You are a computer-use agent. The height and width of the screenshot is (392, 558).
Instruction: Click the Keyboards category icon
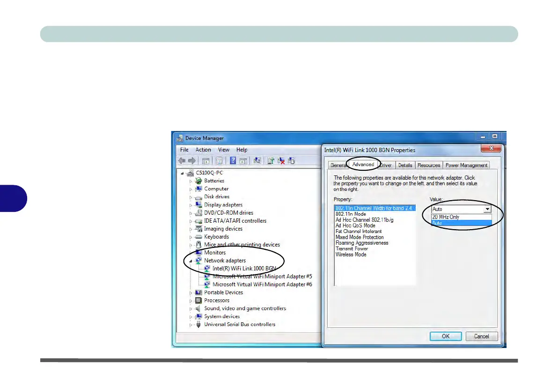click(x=198, y=237)
